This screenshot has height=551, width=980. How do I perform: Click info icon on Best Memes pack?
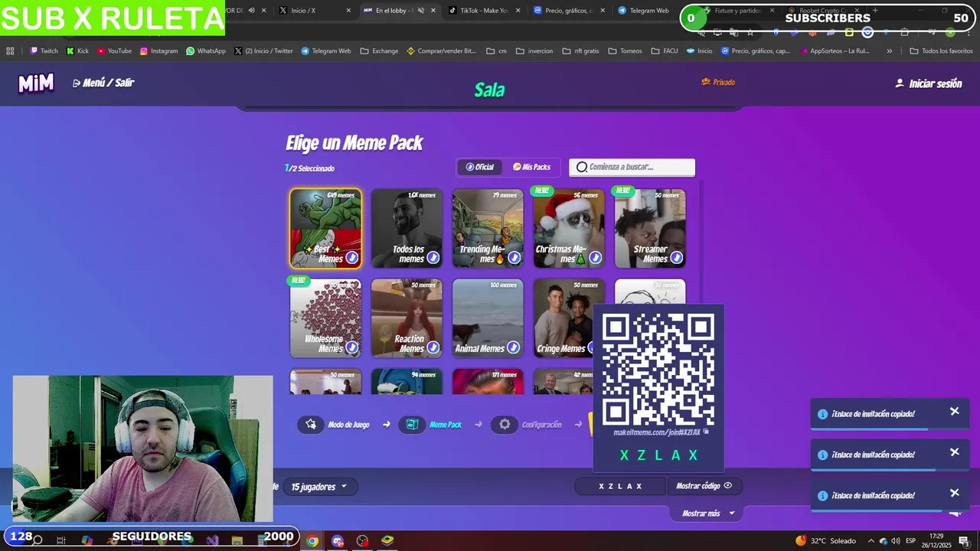[351, 258]
